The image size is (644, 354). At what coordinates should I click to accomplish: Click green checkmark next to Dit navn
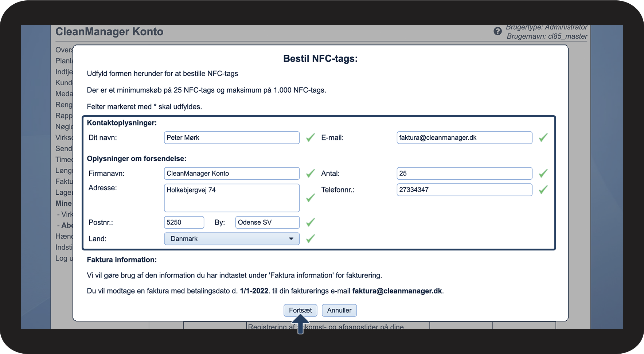tap(310, 137)
